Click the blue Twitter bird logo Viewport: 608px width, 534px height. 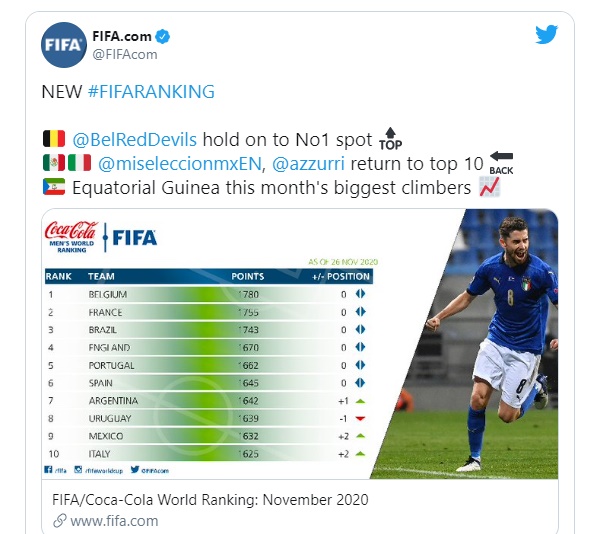point(546,35)
